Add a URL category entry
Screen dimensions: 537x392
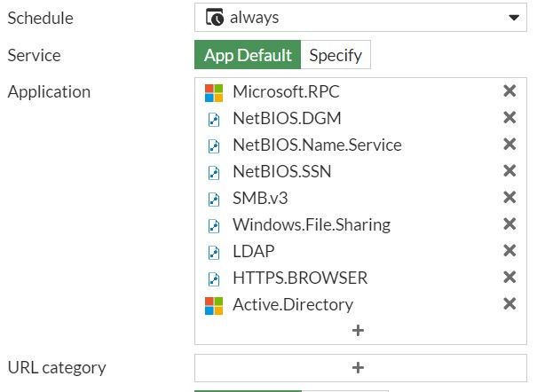(359, 367)
